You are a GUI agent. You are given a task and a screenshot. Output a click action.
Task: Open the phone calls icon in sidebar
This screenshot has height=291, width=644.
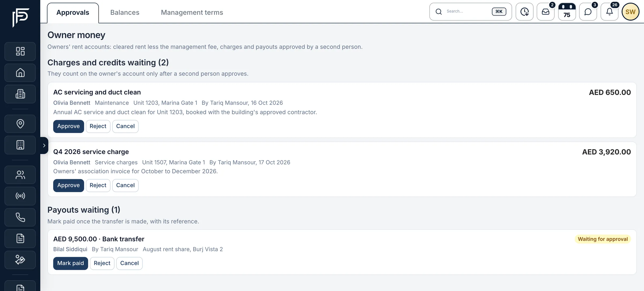[x=20, y=217]
